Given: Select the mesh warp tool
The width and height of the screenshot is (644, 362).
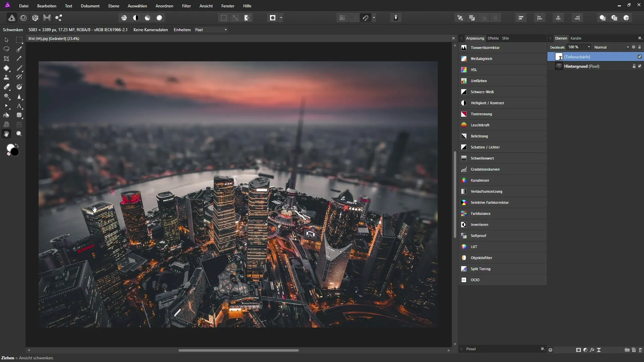Looking at the screenshot, I should [6, 124].
